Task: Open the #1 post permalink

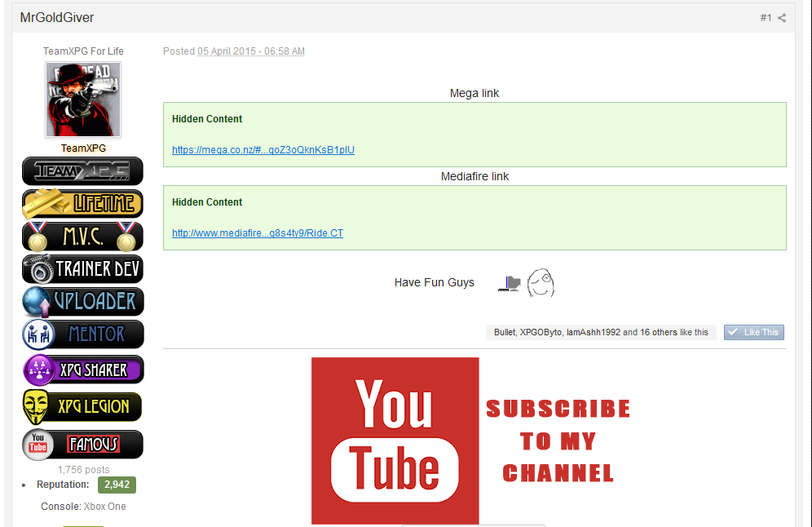Action: 766,18
